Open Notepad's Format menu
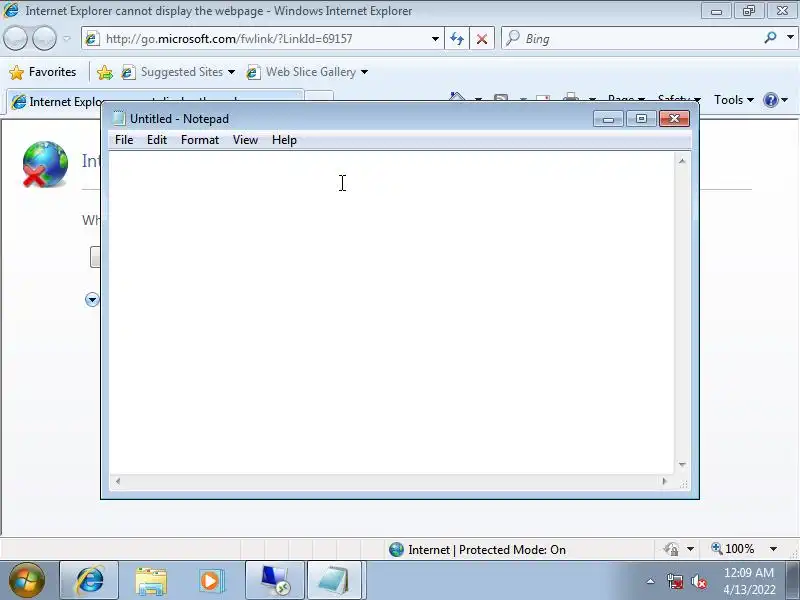The width and height of the screenshot is (800, 600). (199, 140)
